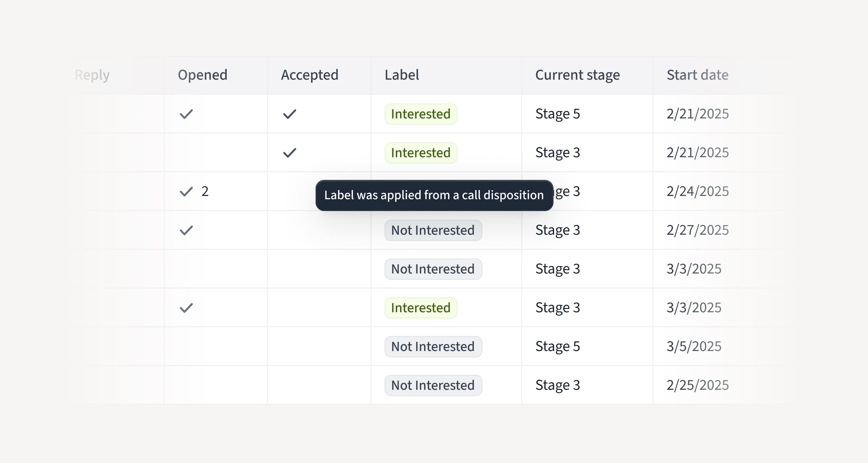Click the Start date column header
This screenshot has height=463, width=868.
(697, 75)
